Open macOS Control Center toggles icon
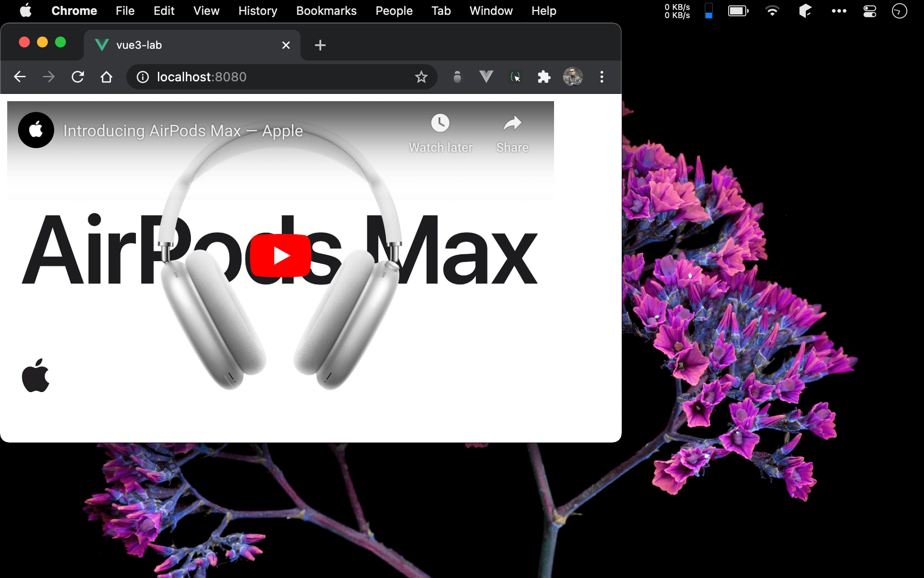 click(x=869, y=11)
